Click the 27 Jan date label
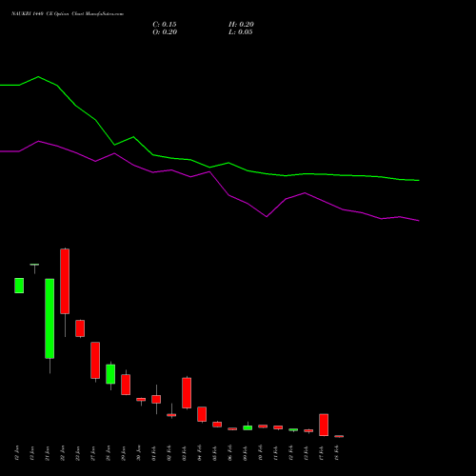Image resolution: width=476 pixels, height=476 pixels. pos(93,453)
